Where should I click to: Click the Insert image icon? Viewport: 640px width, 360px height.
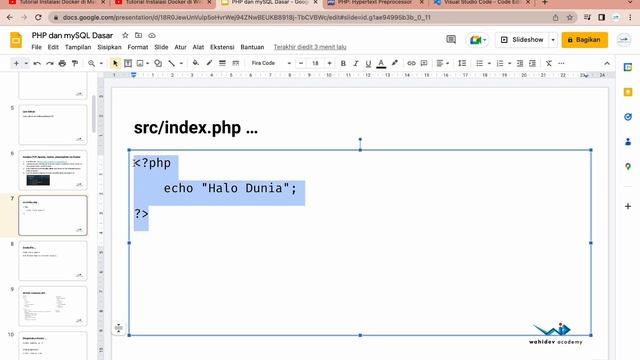[x=140, y=63]
